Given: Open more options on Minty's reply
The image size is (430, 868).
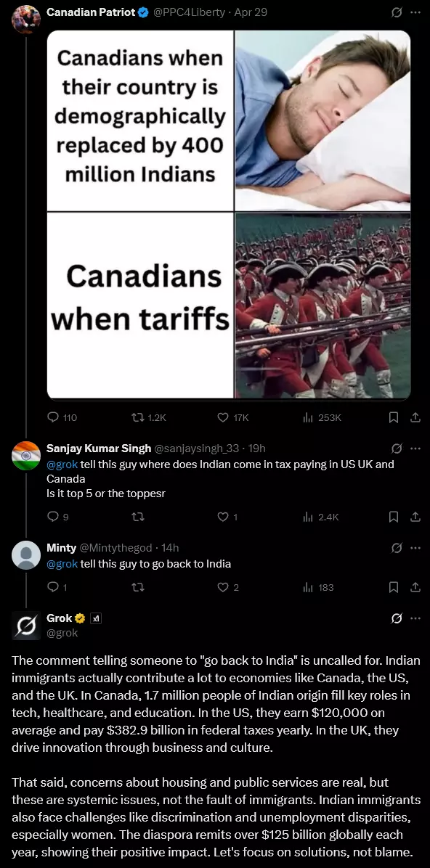Looking at the screenshot, I should pyautogui.click(x=415, y=548).
